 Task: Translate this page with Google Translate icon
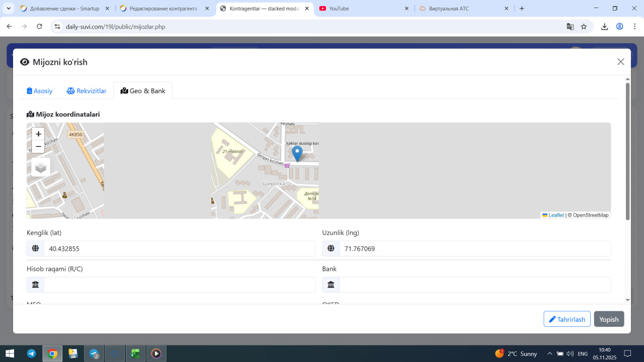click(x=570, y=27)
